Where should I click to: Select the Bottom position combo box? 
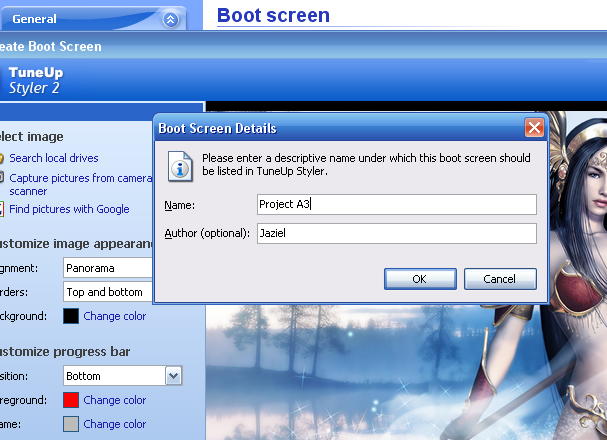[x=123, y=376]
